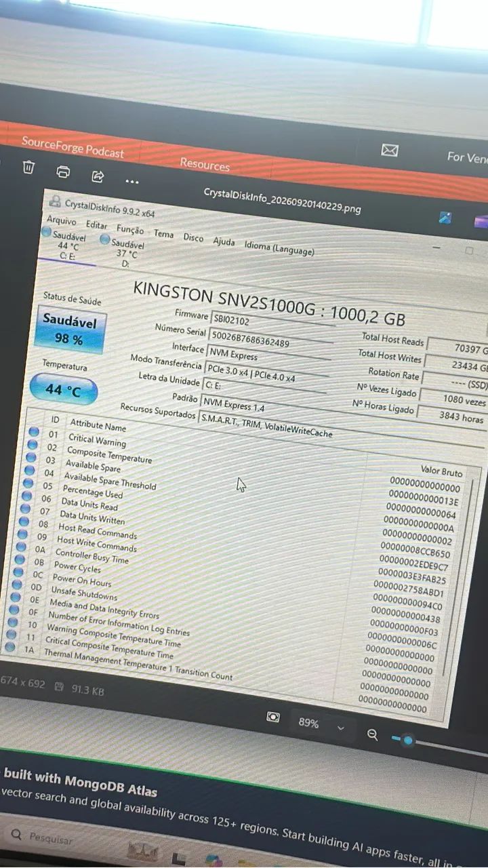Open the blue edit image icon

click(x=445, y=217)
